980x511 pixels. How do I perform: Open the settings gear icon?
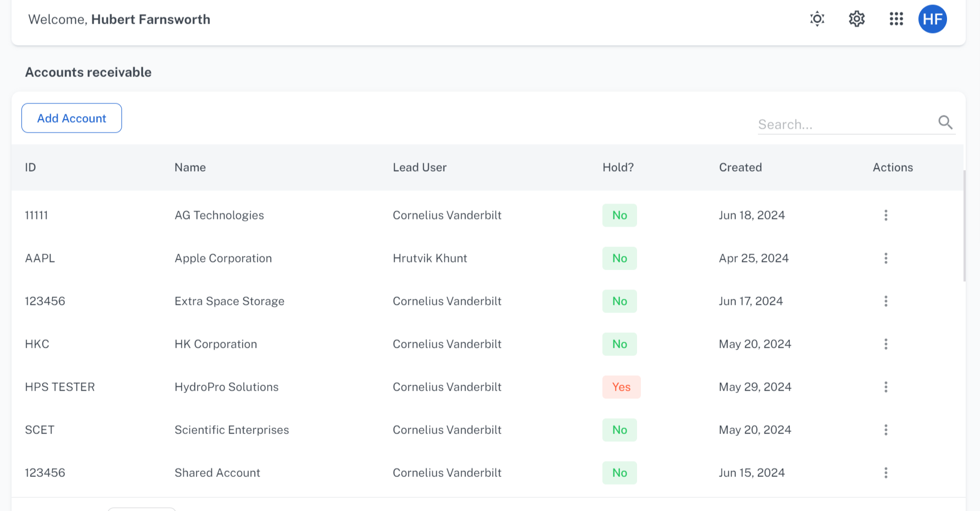856,19
